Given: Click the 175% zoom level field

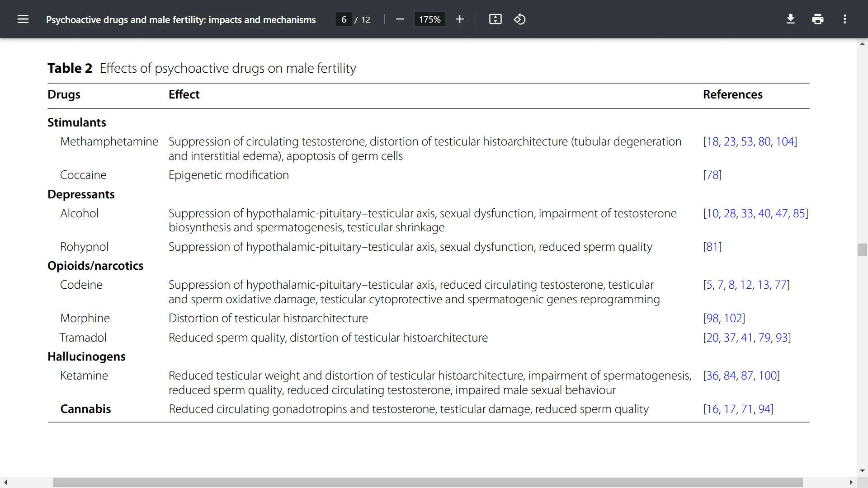Looking at the screenshot, I should (x=429, y=19).
